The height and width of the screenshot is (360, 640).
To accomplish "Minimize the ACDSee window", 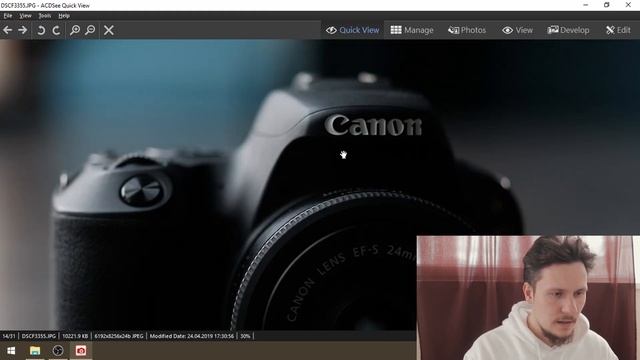I will (586, 5).
